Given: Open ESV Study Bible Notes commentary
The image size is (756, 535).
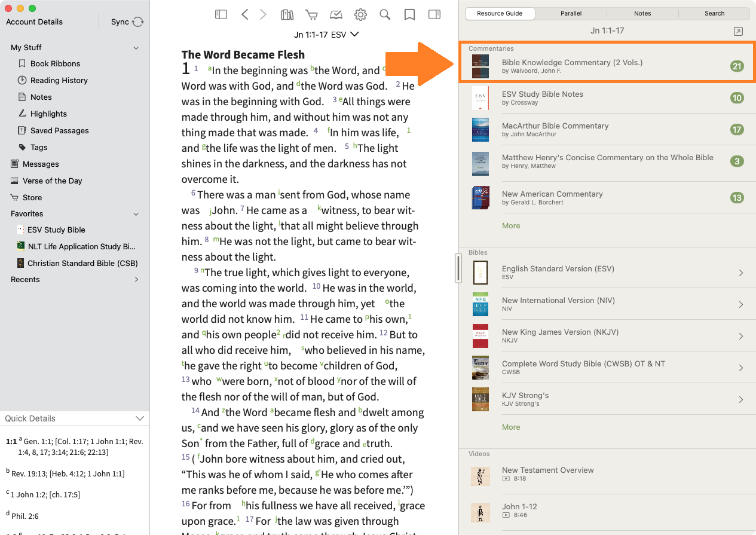Looking at the screenshot, I should (607, 97).
